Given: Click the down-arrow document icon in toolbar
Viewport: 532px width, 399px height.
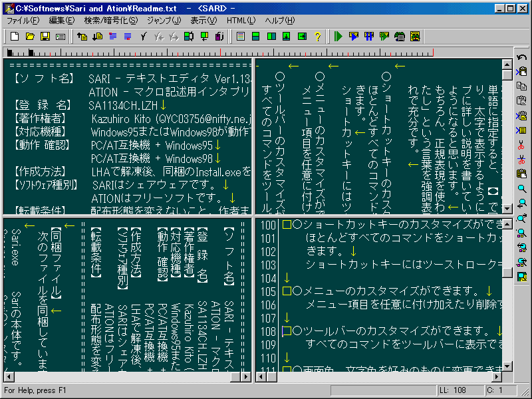Looking at the screenshot, I should pos(97,37).
